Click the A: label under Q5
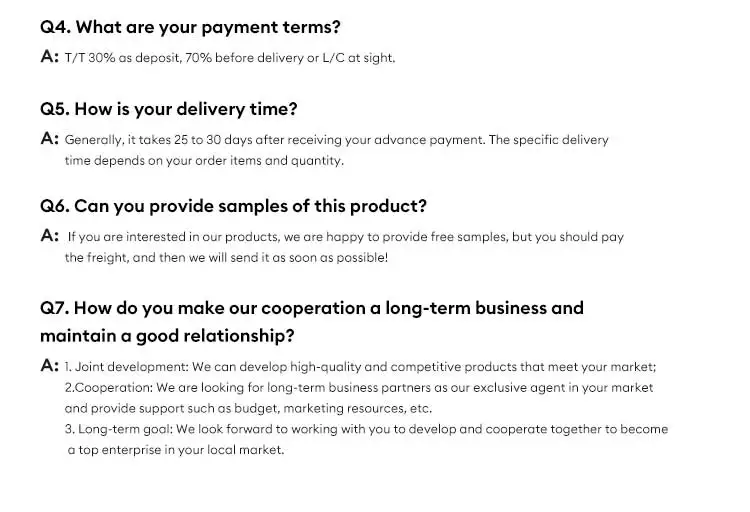The height and width of the screenshot is (512, 750). (49, 139)
